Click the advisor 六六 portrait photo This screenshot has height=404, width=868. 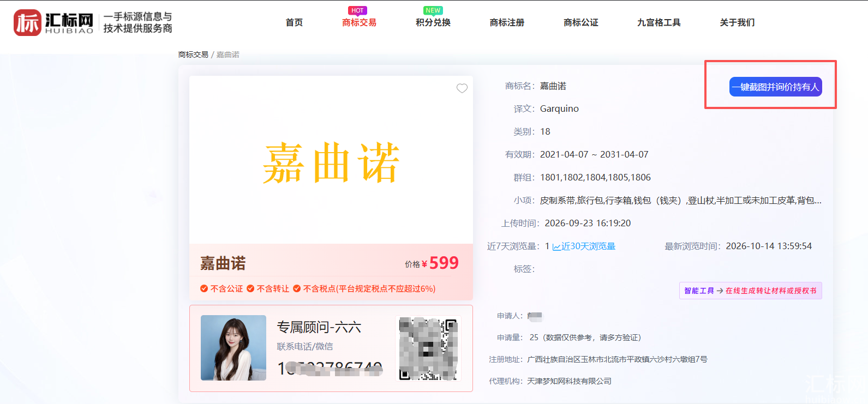coord(234,348)
